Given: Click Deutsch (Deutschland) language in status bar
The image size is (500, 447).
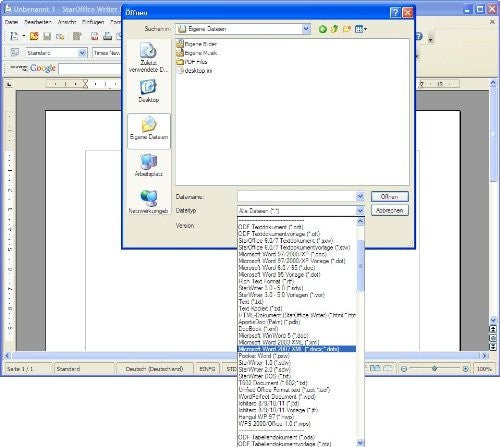Looking at the screenshot, I should coord(154,369).
